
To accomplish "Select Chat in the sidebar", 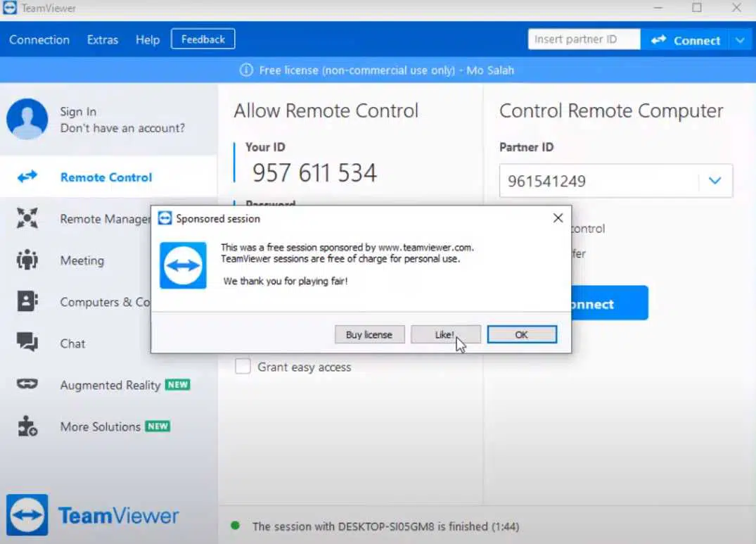I will tap(72, 343).
